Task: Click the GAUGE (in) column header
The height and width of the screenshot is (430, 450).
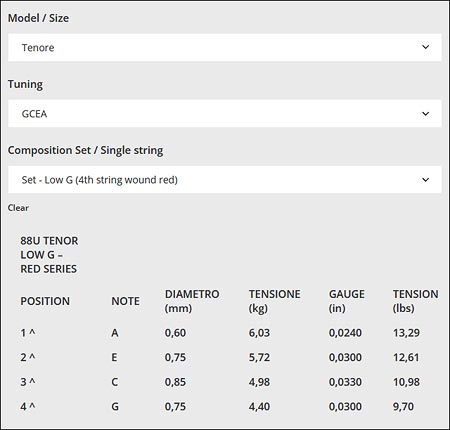Action: coord(347,301)
